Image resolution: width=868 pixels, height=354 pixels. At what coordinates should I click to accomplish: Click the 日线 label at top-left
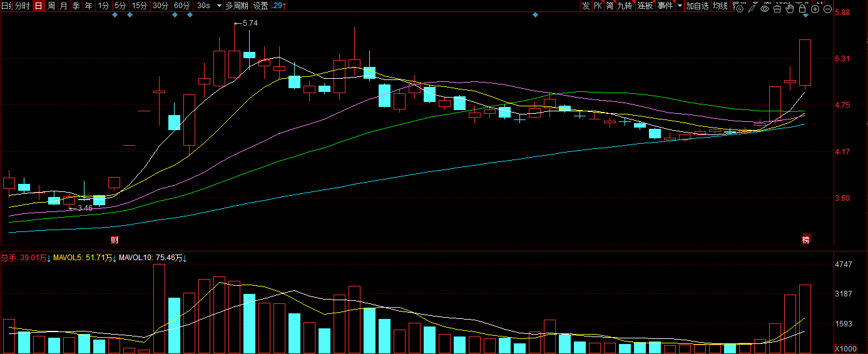click(6, 6)
